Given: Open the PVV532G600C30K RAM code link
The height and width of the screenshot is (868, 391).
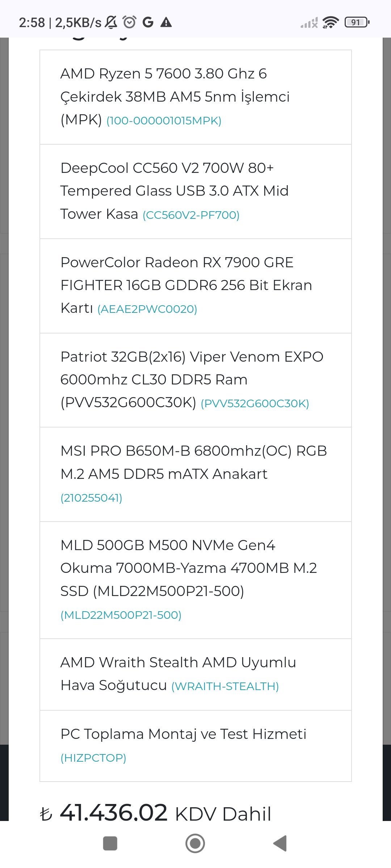Looking at the screenshot, I should tap(255, 404).
